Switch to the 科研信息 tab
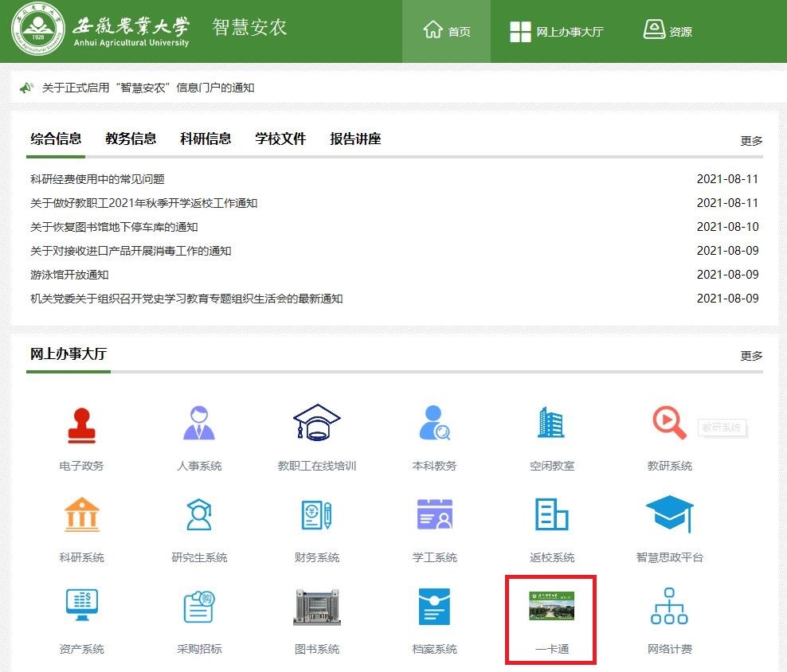The image size is (787, 672). [206, 139]
